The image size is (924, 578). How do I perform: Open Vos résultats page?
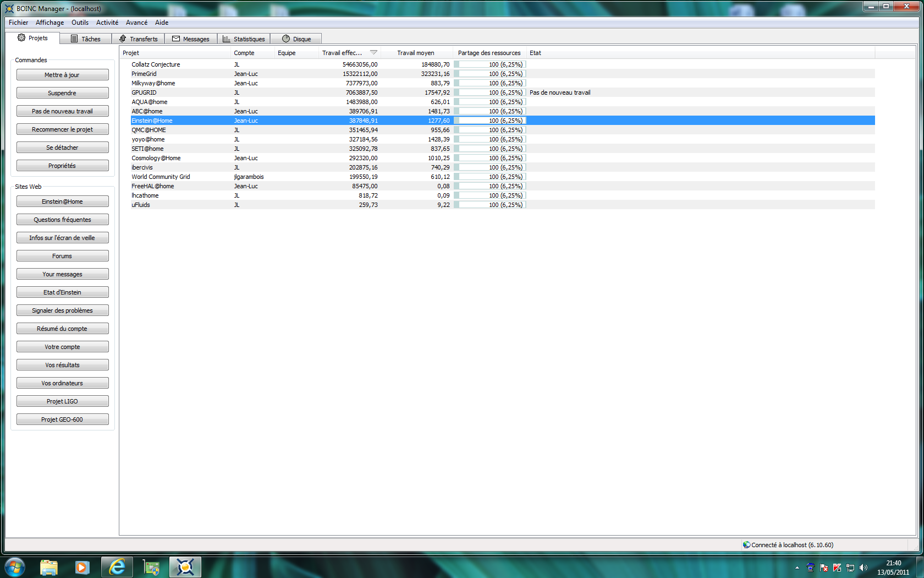pos(62,365)
